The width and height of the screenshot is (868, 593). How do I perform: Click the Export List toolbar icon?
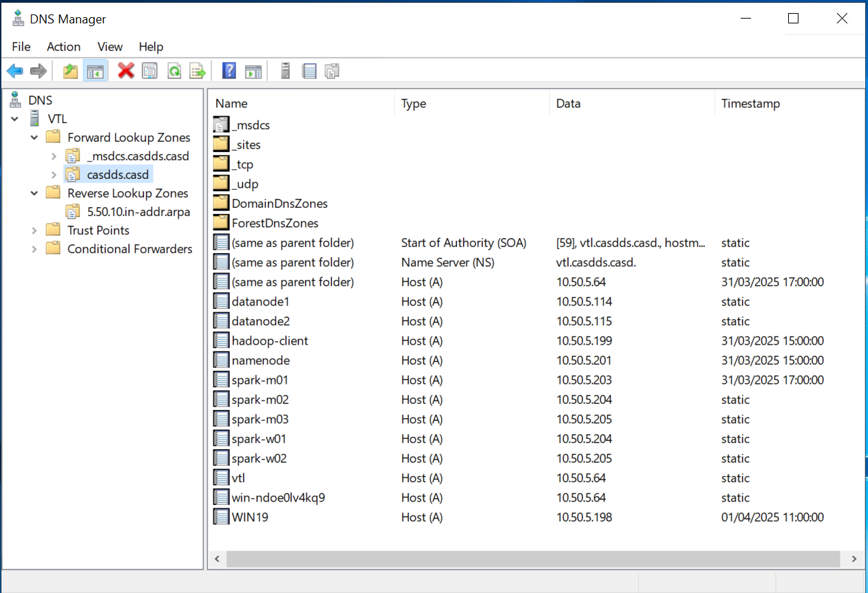pyautogui.click(x=198, y=70)
